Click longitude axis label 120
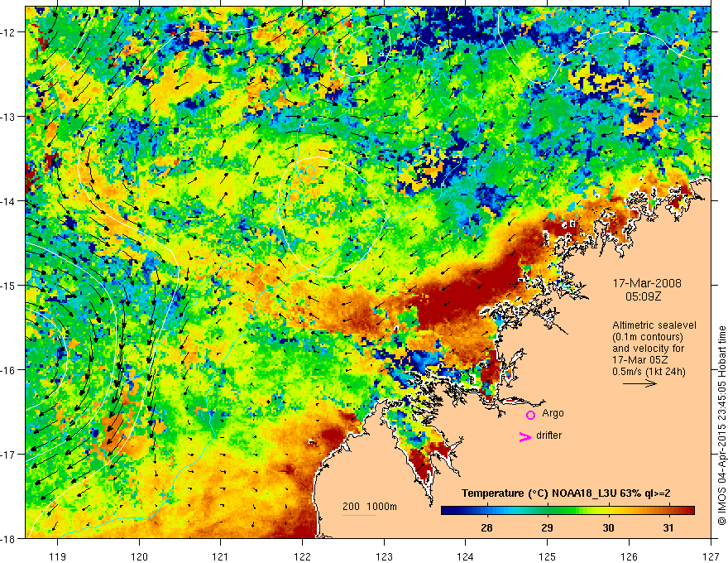The height and width of the screenshot is (563, 728). (x=139, y=556)
